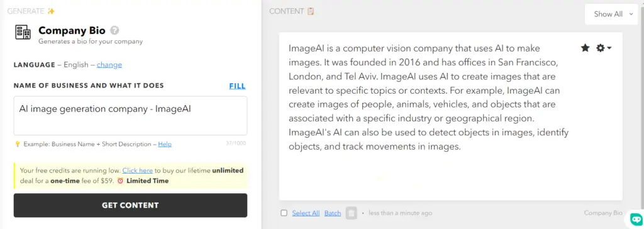Screen dimensions: 644x229
Task: Click the clipboard icon beside CONTENT
Action: [311, 11]
